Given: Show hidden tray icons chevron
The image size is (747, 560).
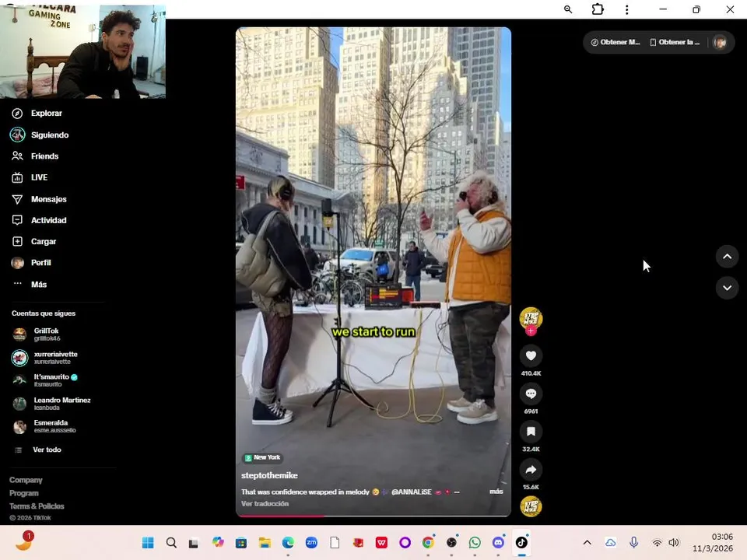Looking at the screenshot, I should click(587, 542).
